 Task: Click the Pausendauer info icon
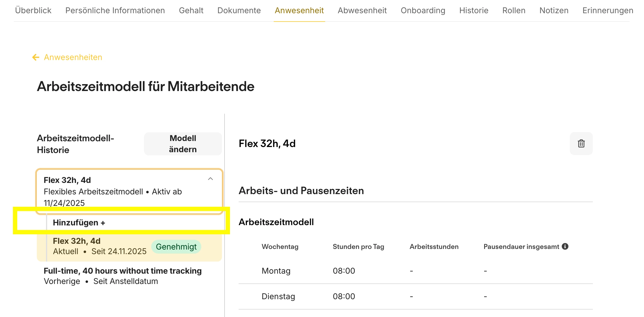565,246
